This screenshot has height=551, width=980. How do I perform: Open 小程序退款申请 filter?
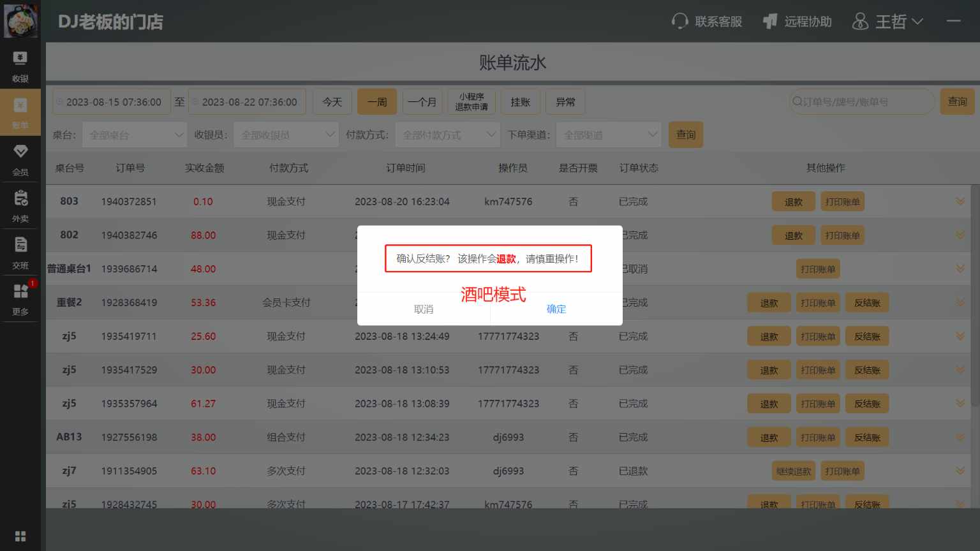coord(471,102)
